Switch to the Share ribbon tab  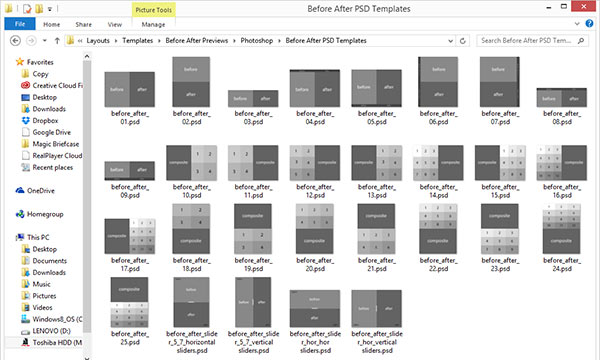click(83, 24)
